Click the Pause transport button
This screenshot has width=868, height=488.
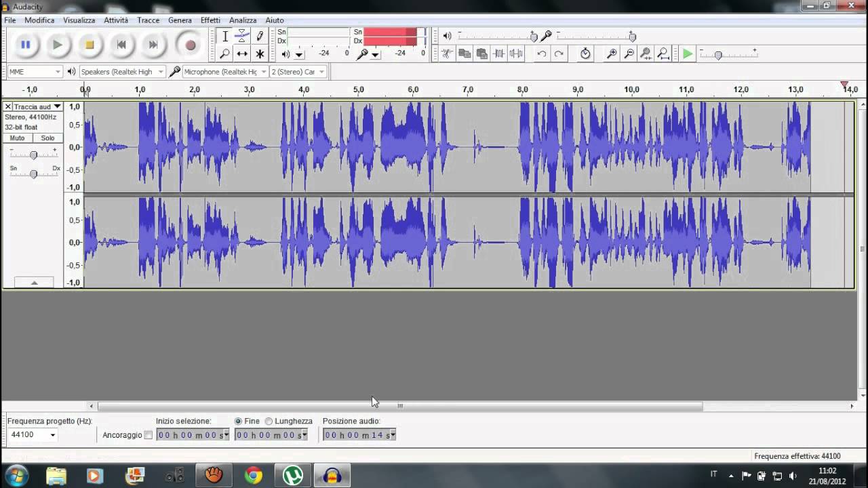[x=25, y=45]
